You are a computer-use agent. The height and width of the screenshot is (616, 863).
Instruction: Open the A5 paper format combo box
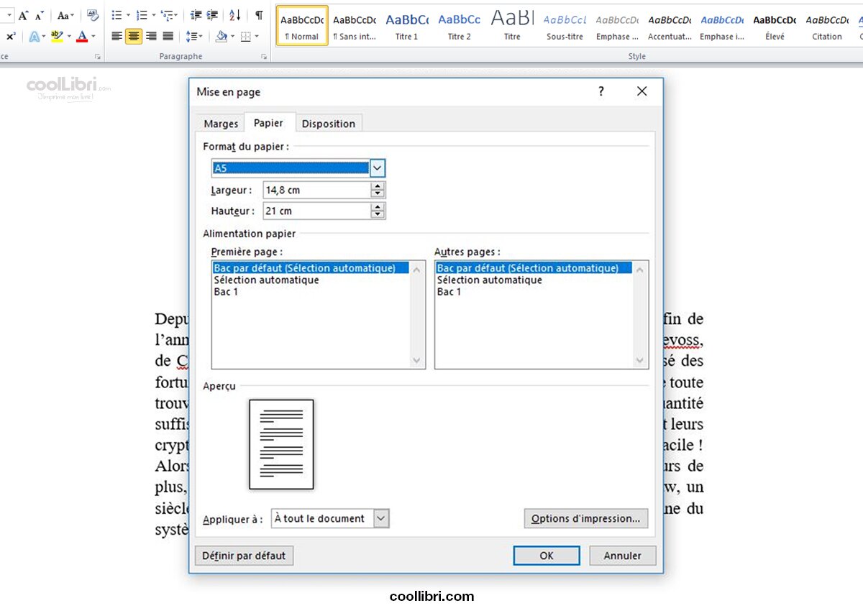pos(298,168)
